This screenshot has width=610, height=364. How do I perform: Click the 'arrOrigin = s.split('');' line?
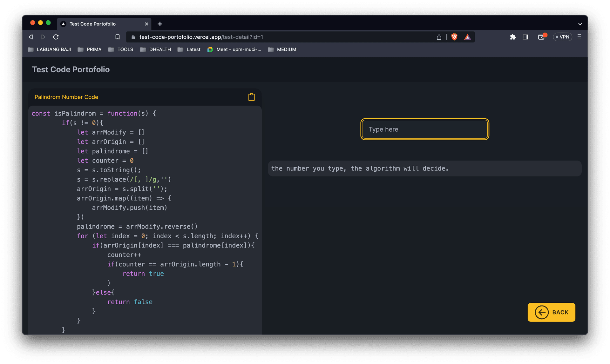(122, 189)
